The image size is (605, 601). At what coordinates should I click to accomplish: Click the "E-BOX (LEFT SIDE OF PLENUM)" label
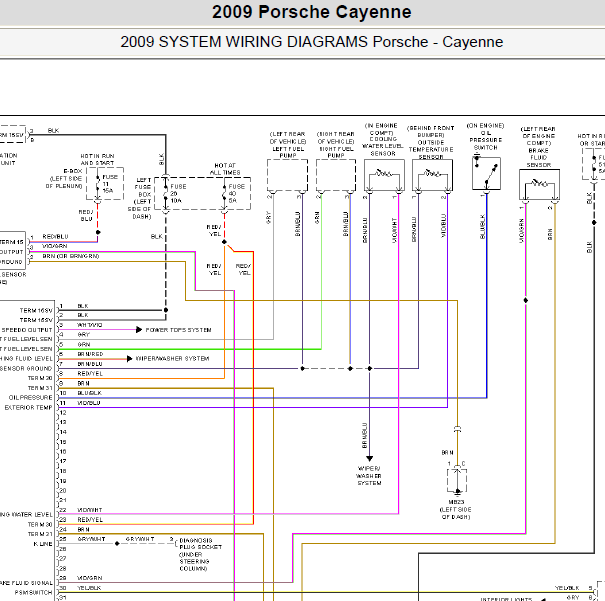click(64, 179)
